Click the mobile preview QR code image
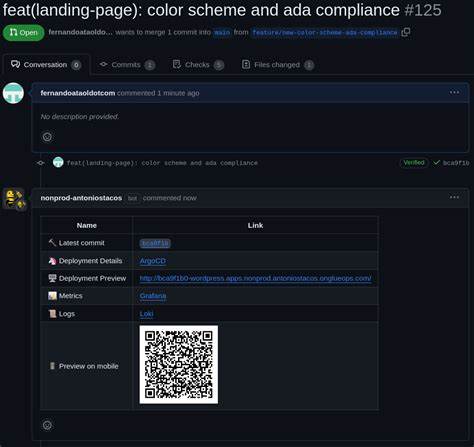Viewport: 474px width, 447px height. point(179,365)
